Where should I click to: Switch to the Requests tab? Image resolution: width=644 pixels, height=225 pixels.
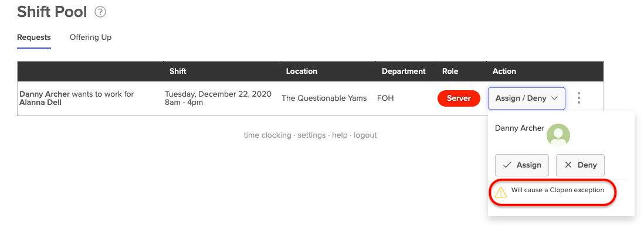tap(33, 37)
